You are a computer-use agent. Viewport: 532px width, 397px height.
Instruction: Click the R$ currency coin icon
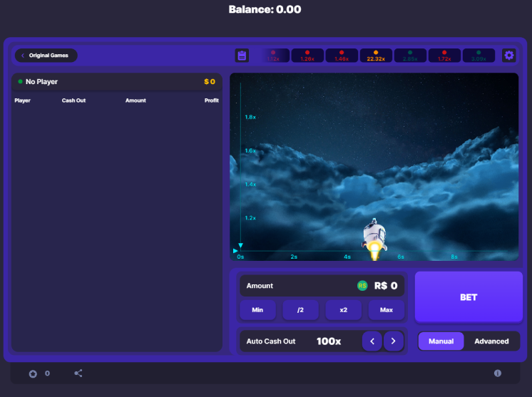(x=362, y=286)
